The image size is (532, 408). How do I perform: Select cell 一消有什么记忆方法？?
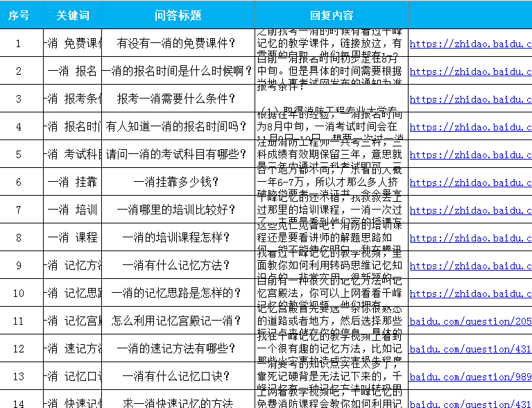[178, 265]
